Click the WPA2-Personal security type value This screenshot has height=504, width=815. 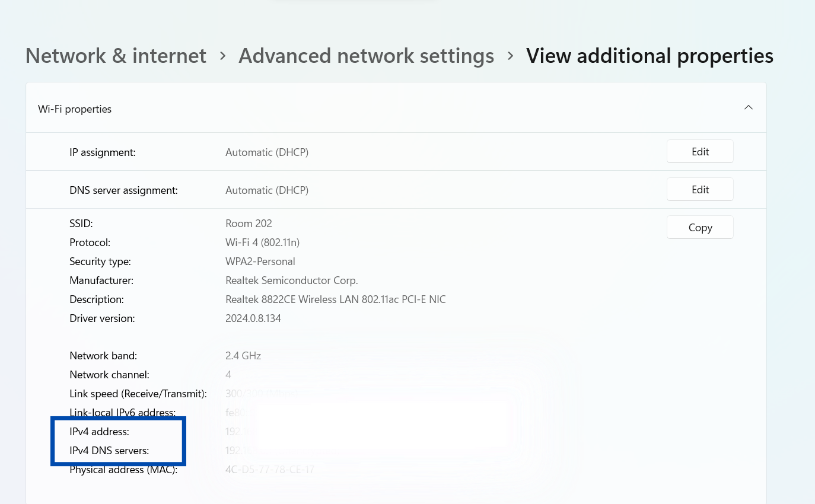click(260, 261)
